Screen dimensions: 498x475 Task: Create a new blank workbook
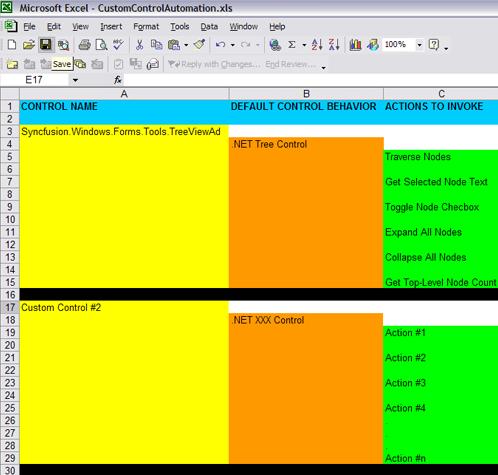[x=12, y=44]
